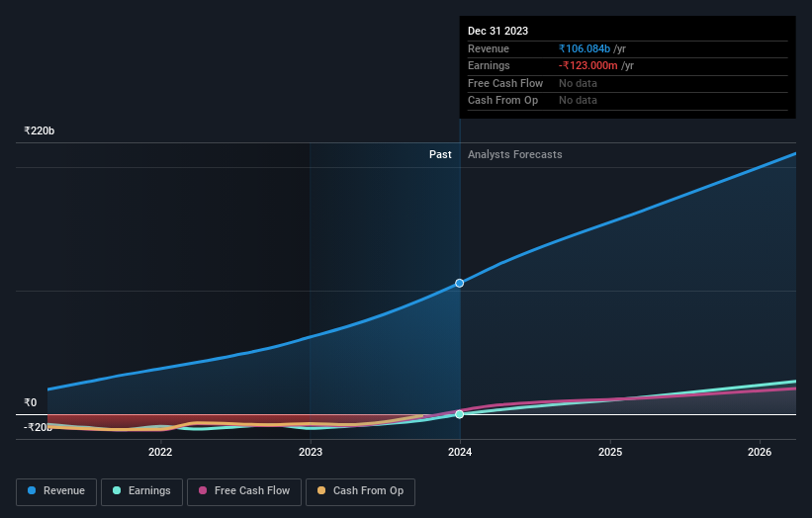Viewport: 812px width, 518px height.
Task: Click the 2023 x-axis label
Action: point(311,452)
